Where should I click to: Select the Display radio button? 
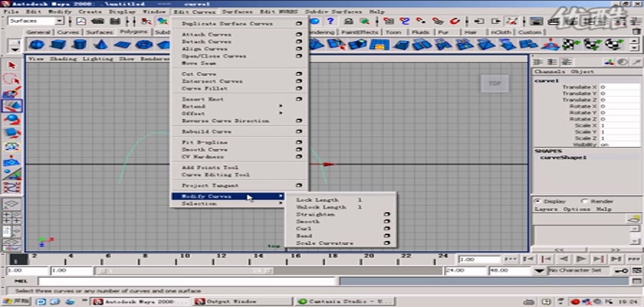coord(537,201)
